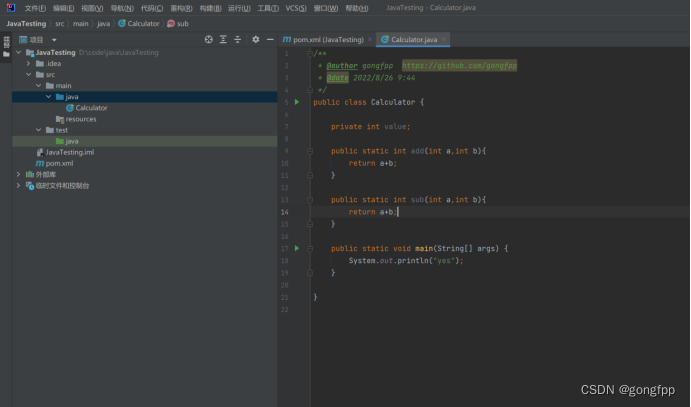Click src in the breadcrumb bar

(x=59, y=23)
